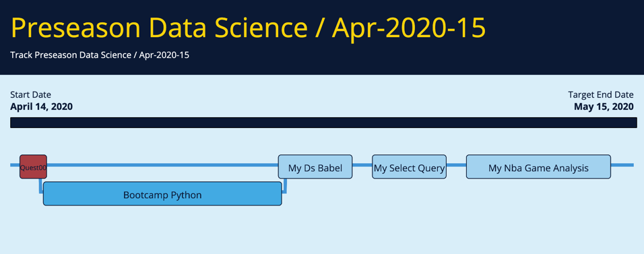644x254 pixels.
Task: Click the Preseason Data Science page title
Action: coord(248,28)
